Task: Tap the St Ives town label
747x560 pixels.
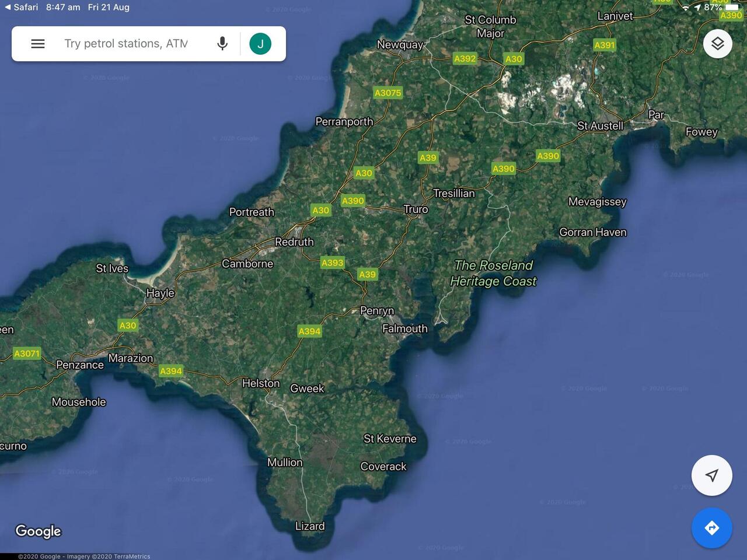Action: (x=112, y=268)
